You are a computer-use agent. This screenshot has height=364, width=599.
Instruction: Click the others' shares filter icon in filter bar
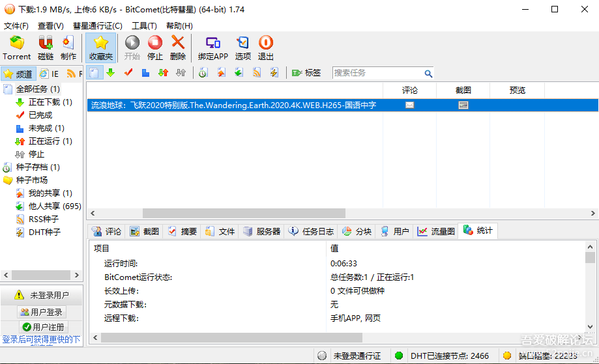pos(239,72)
